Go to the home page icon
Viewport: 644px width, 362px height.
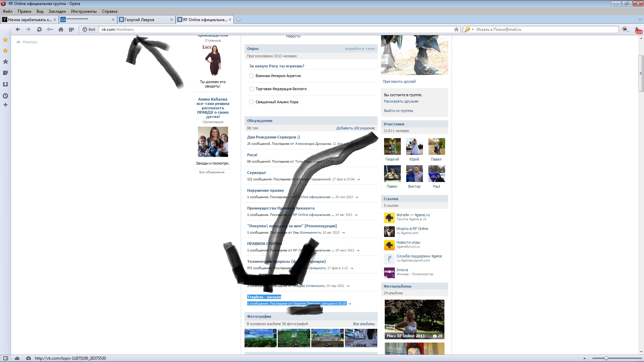[x=61, y=29]
